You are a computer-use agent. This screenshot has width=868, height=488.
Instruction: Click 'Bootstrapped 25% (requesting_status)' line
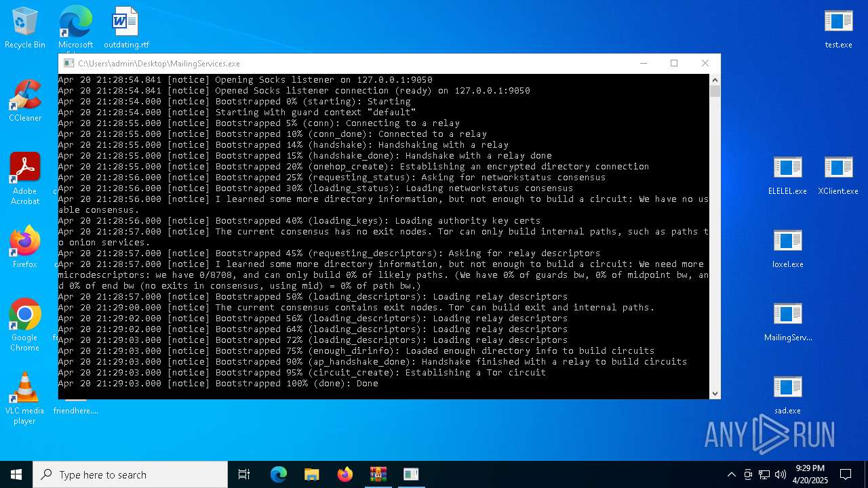(x=332, y=178)
